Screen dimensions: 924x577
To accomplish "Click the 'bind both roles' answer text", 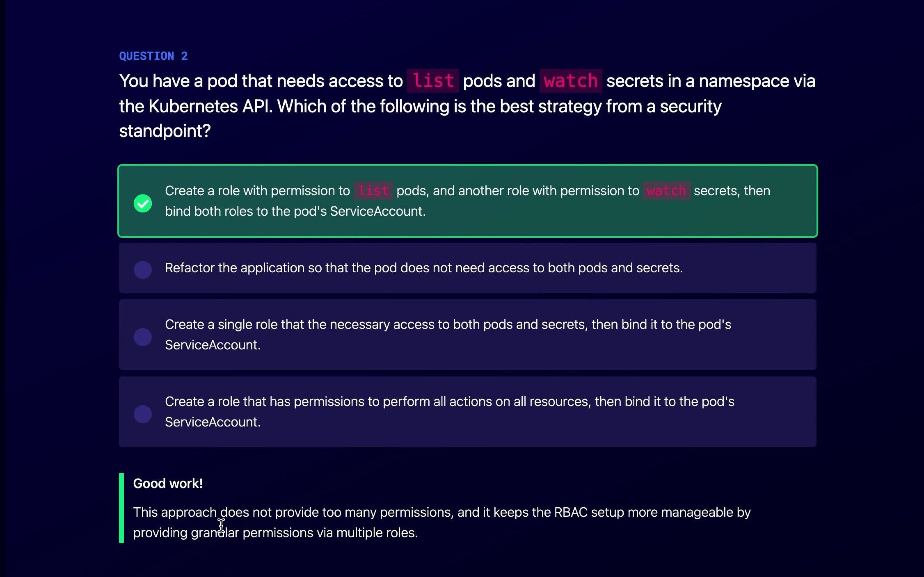I will pyautogui.click(x=295, y=211).
